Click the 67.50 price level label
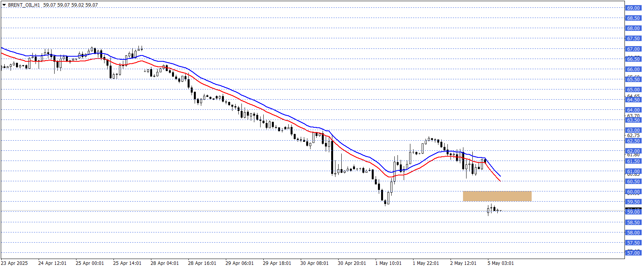Image resolution: width=644 pixels, height=268 pixels. coord(633,38)
